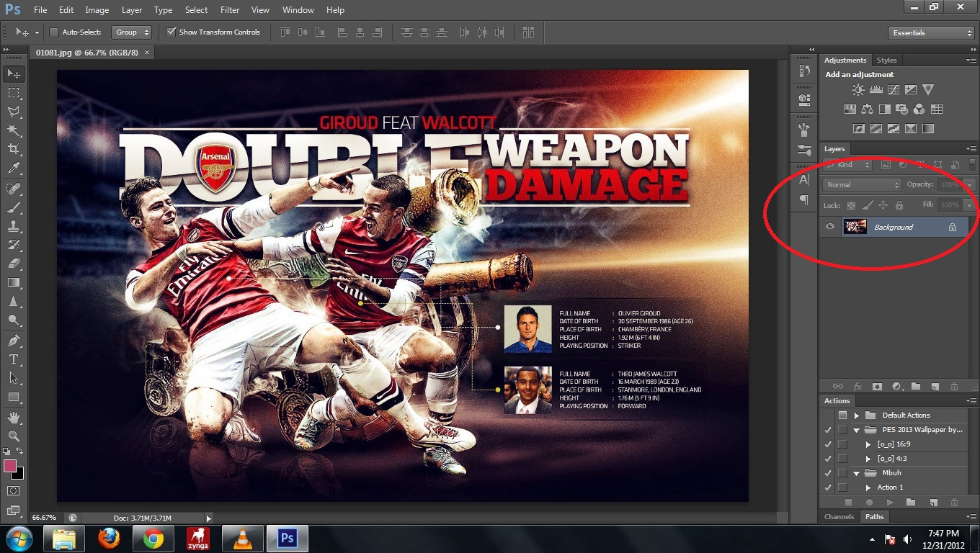The image size is (980, 553).
Task: Click the foreground color swatch
Action: (x=10, y=466)
